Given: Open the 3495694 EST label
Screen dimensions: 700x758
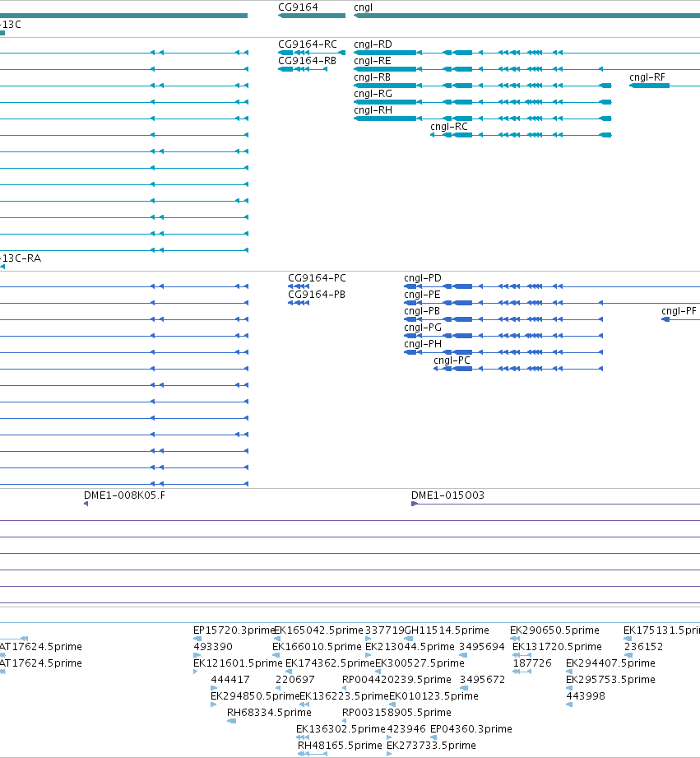Looking at the screenshot, I should point(482,646).
